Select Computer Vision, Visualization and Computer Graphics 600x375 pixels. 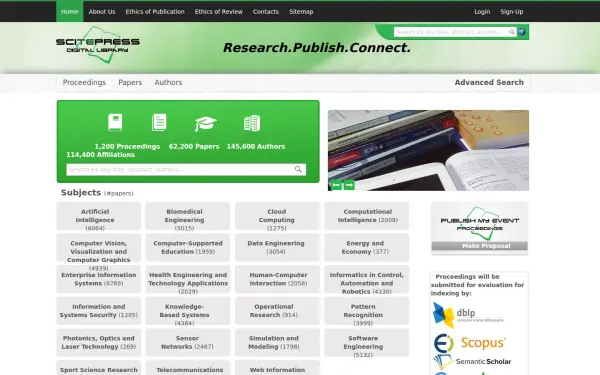pos(99,248)
